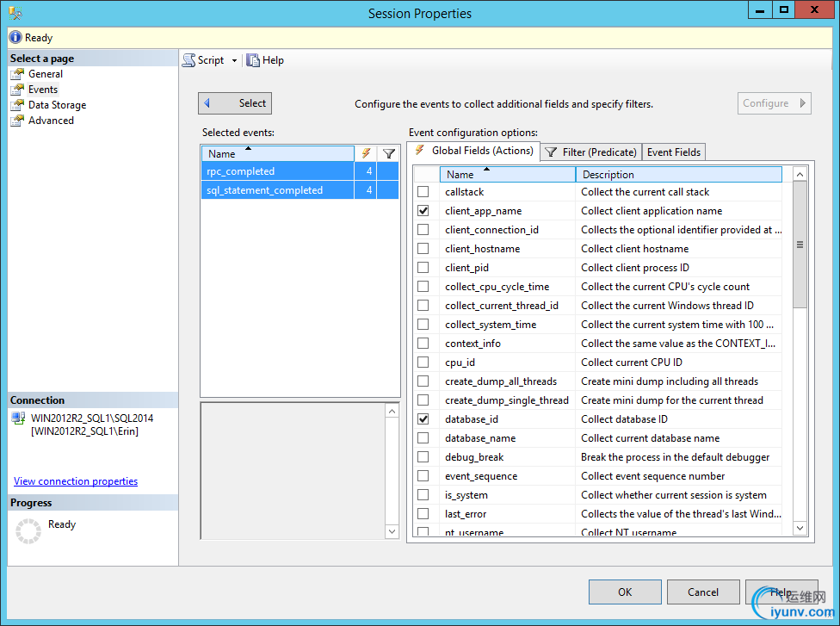This screenshot has height=626, width=840.
Task: Click the Help toolbar icon
Action: [253, 60]
